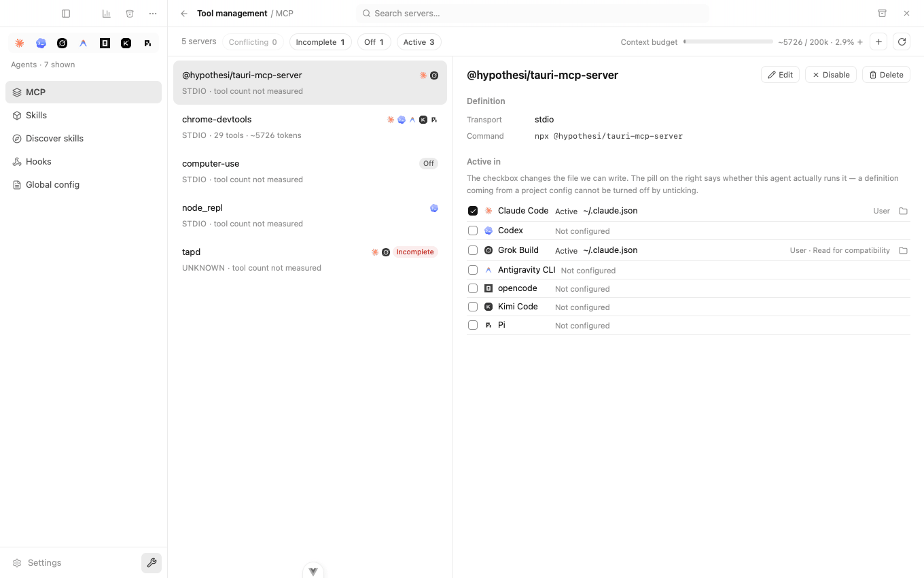Viewport: 924px width, 578px height.
Task: Refresh the server list
Action: click(x=902, y=42)
